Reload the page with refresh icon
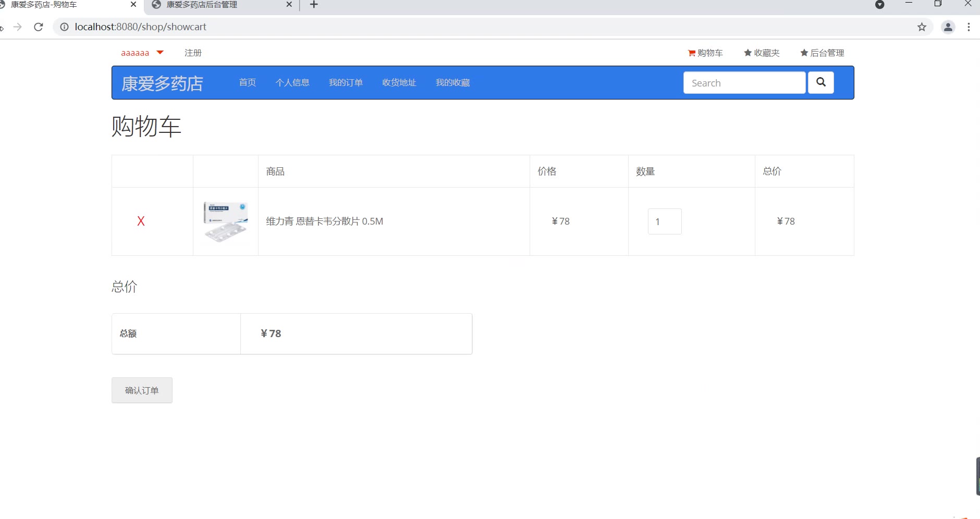The image size is (980, 519). [x=39, y=27]
